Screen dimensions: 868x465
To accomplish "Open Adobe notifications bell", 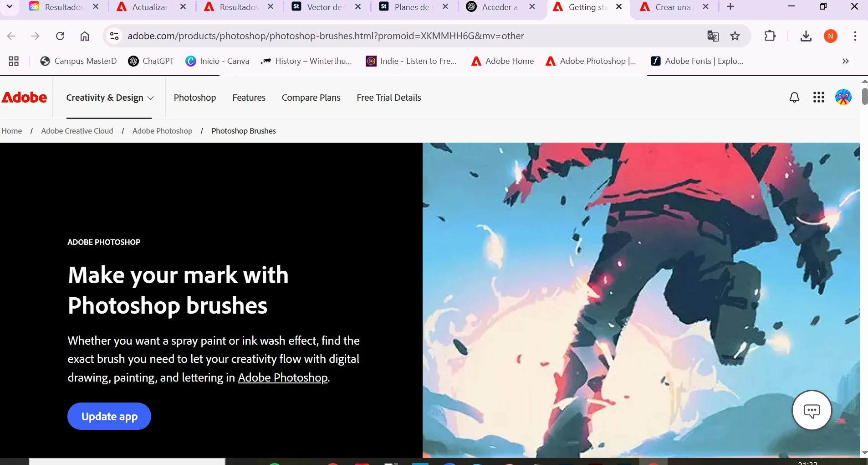I will click(794, 97).
